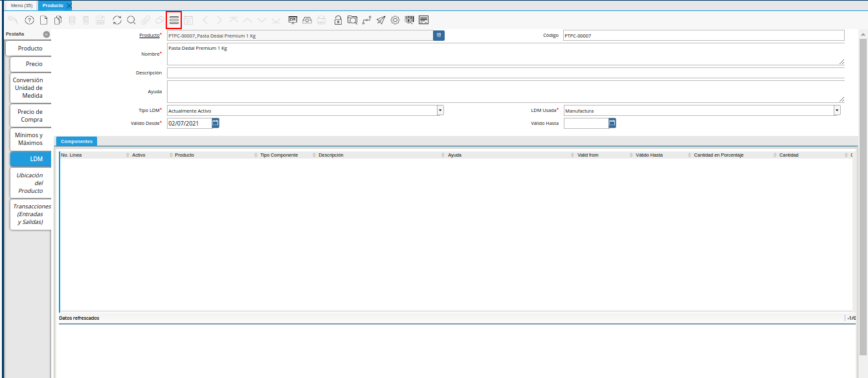Create a new record with New icon
The height and width of the screenshot is (378, 868).
pos(44,20)
